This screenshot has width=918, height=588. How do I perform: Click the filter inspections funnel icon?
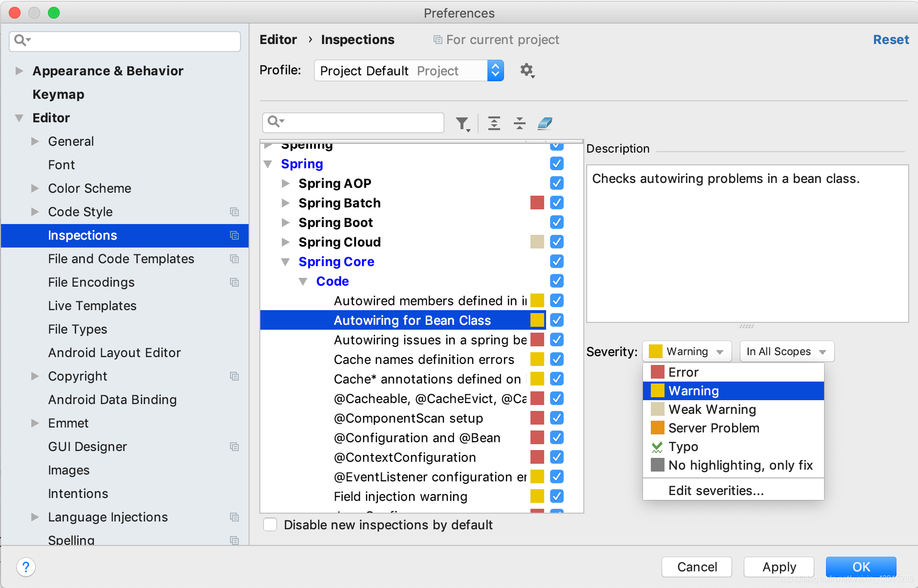tap(462, 123)
